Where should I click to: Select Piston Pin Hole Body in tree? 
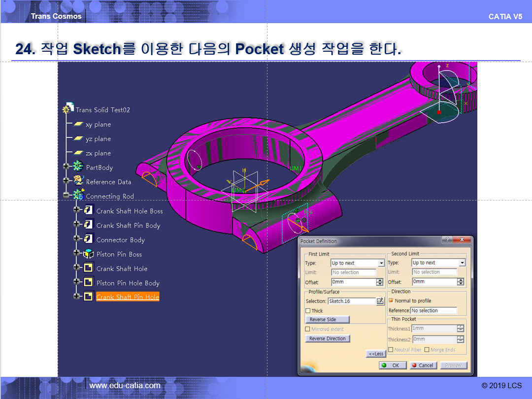click(128, 283)
